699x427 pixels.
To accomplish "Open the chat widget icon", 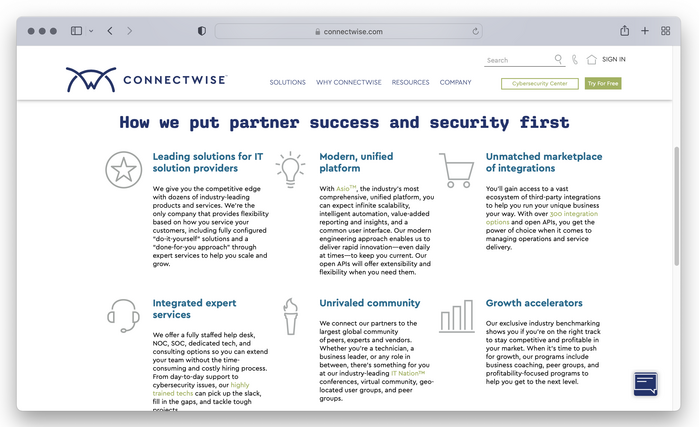I will pos(646,384).
